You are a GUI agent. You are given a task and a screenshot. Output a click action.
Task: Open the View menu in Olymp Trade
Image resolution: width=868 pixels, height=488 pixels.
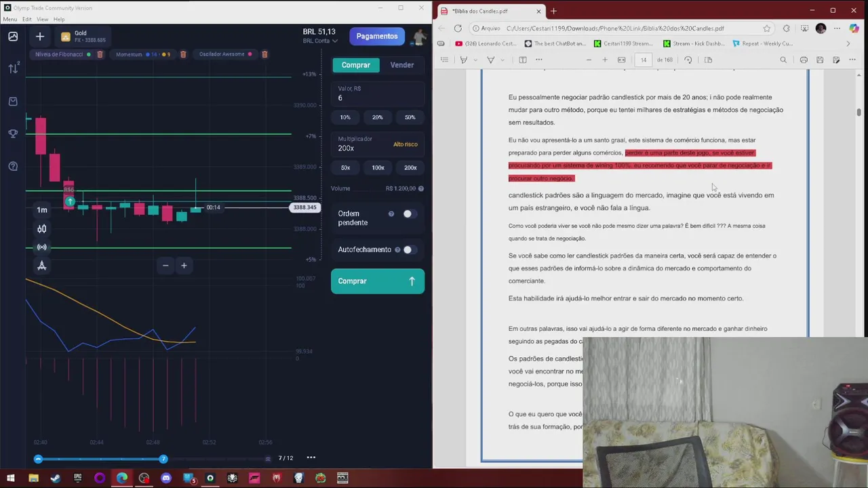coord(42,19)
